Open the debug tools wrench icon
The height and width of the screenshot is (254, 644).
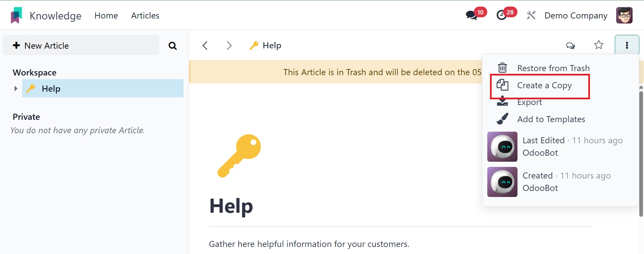click(531, 15)
